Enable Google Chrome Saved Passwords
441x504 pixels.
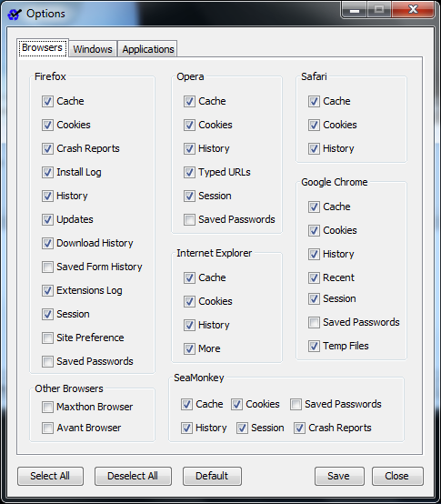tap(314, 322)
